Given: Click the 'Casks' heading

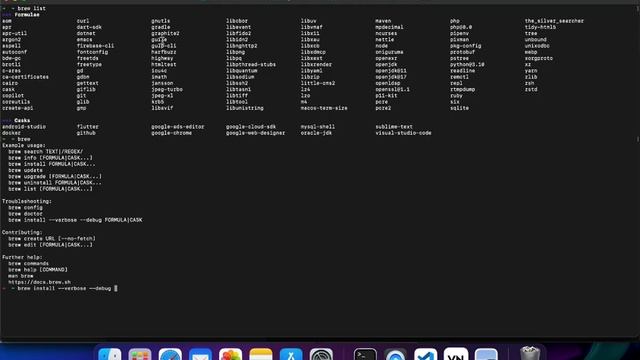Looking at the screenshot, I should 22,120.
